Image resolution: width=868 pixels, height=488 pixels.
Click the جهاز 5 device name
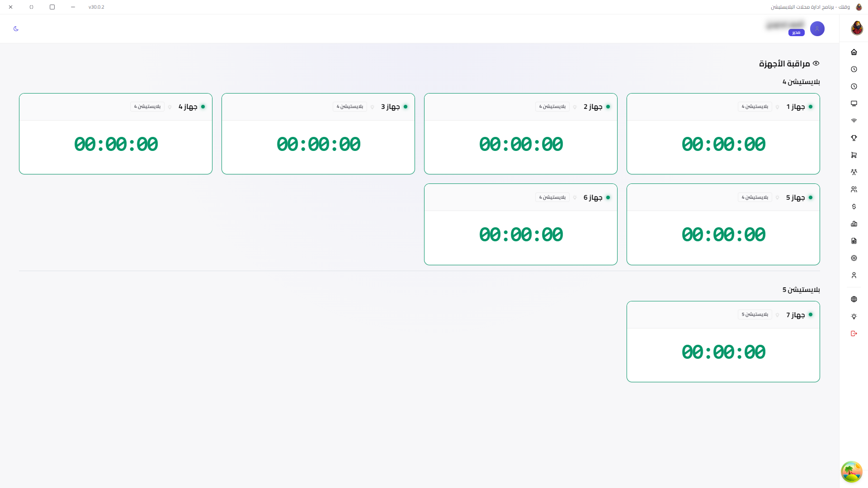click(x=796, y=197)
